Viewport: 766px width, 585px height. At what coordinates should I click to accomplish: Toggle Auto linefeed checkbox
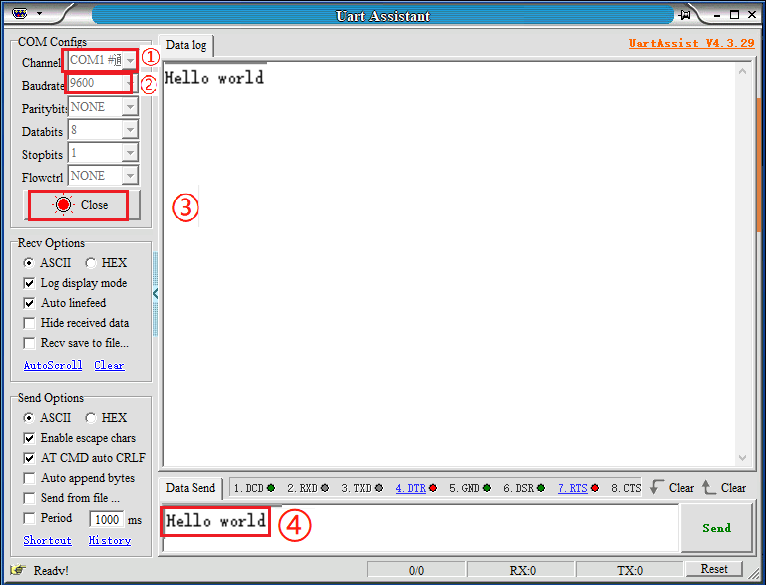(29, 303)
